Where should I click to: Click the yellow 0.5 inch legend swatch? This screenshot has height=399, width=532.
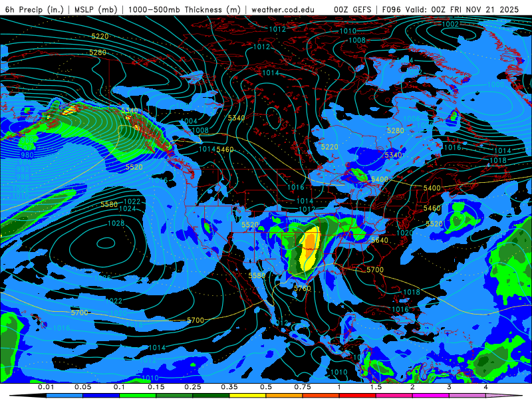[x=247, y=396]
